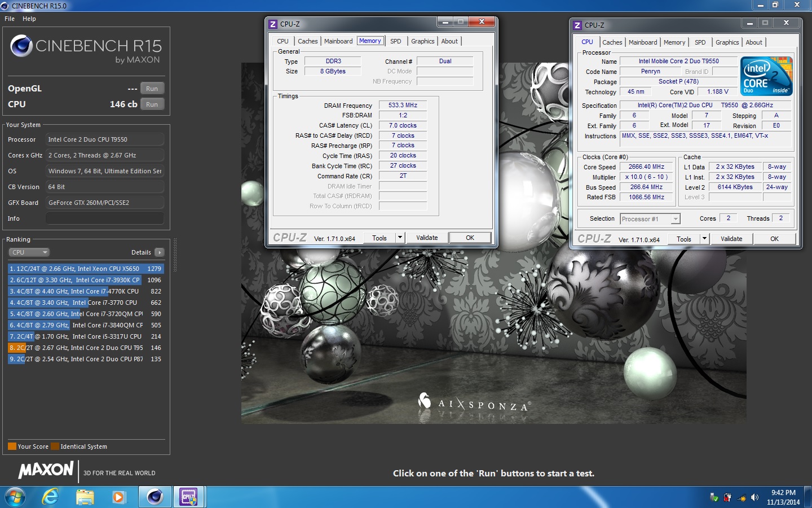Click Tools button in right CPU-Z window
Image resolution: width=812 pixels, height=508 pixels.
click(684, 239)
